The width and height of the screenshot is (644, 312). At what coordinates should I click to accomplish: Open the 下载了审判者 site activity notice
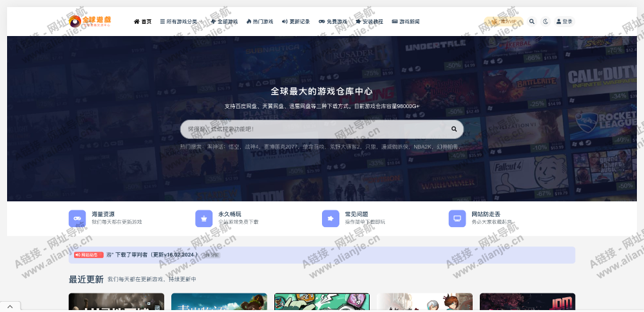(x=153, y=255)
